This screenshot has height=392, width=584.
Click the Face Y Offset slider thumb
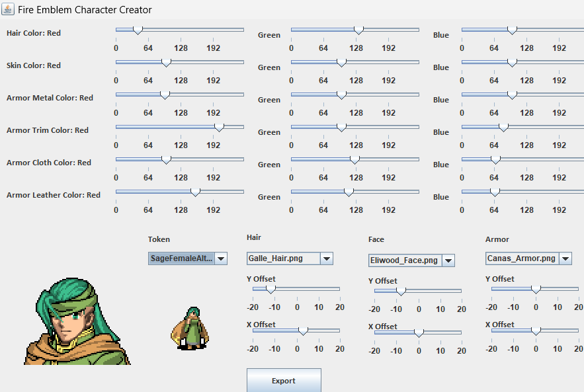pos(401,292)
